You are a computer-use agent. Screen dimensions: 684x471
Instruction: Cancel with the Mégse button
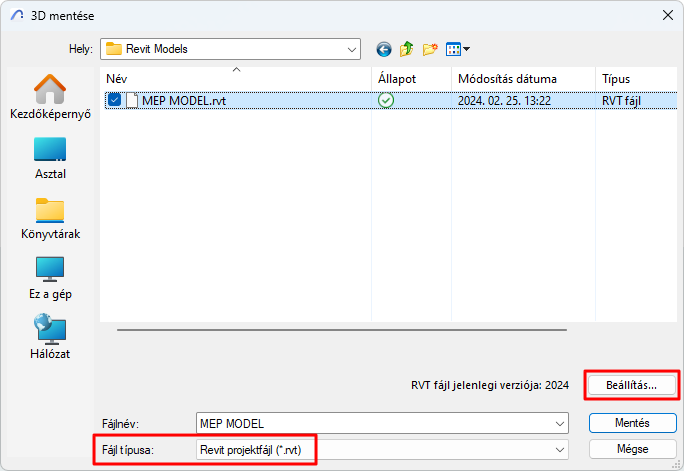point(633,449)
